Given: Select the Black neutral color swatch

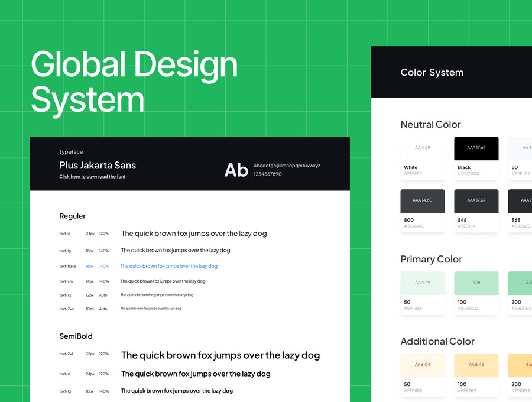Looking at the screenshot, I should coord(476,158).
